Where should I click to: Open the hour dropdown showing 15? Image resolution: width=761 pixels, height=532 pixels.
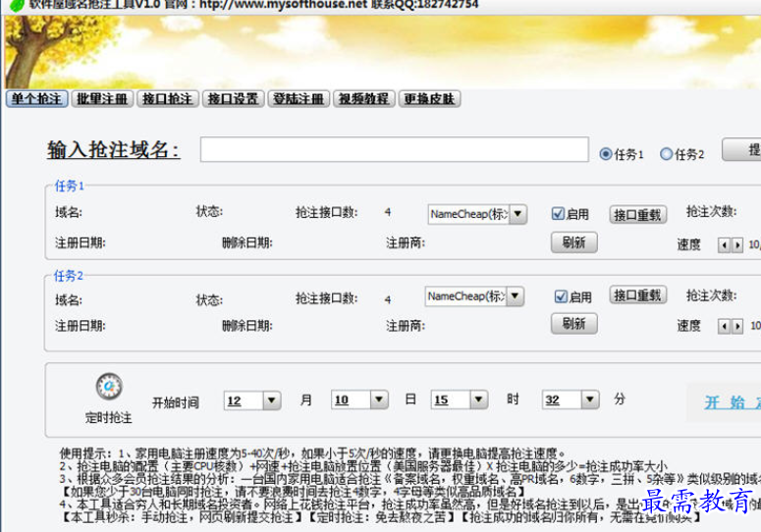pos(478,400)
